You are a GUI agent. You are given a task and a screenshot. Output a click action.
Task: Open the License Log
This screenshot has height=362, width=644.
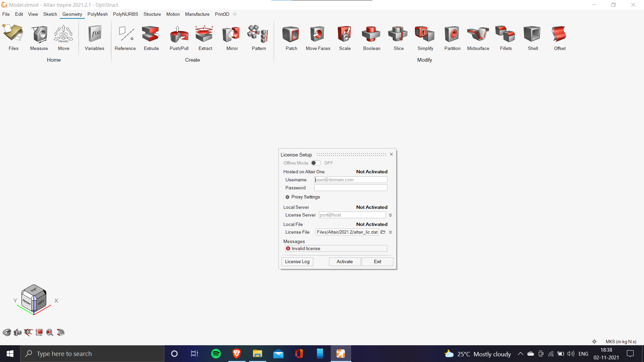(x=297, y=261)
